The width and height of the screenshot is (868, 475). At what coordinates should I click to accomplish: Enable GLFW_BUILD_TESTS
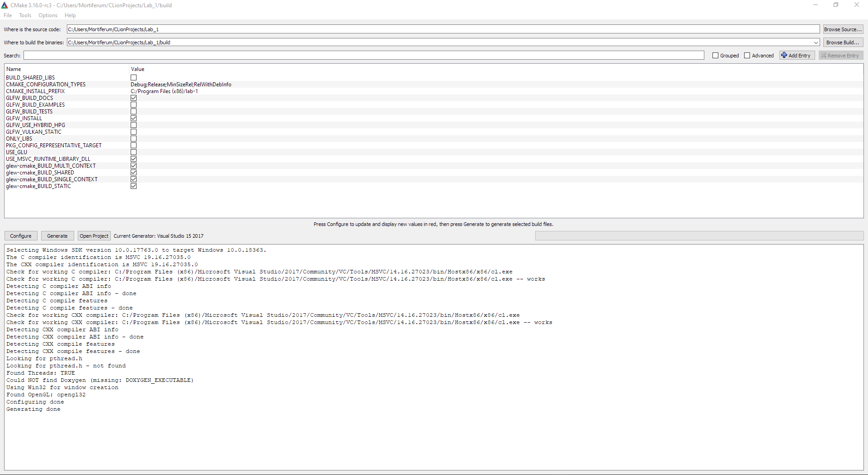[133, 111]
